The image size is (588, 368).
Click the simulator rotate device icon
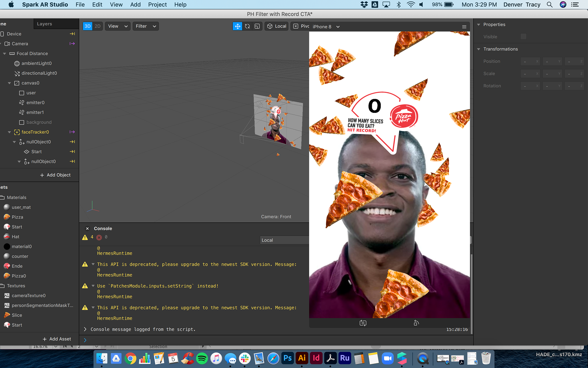click(x=416, y=323)
